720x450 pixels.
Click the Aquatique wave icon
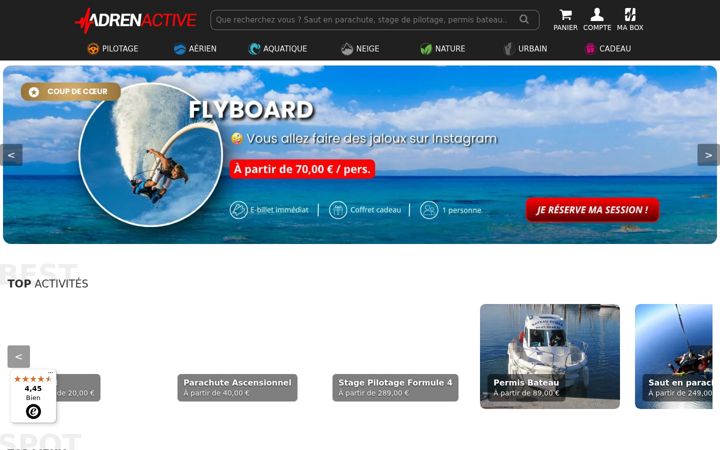(x=254, y=49)
